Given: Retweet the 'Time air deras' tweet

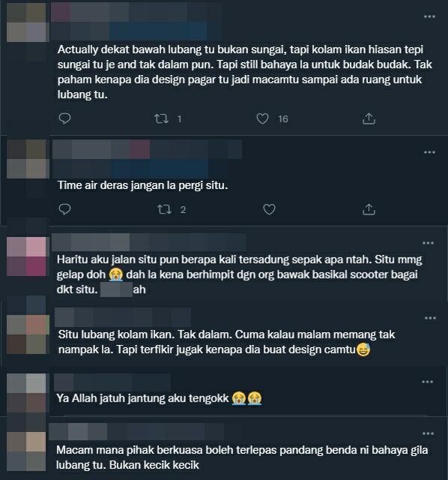Looking at the screenshot, I should pos(164,209).
